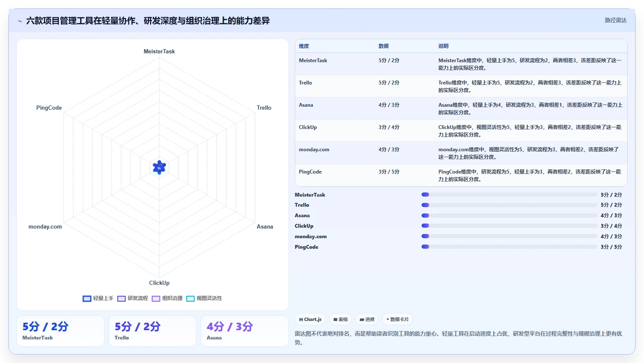Screen dimensions: 644x363
Task: Toggle the 研发流程 legend swatch
Action: (x=121, y=299)
